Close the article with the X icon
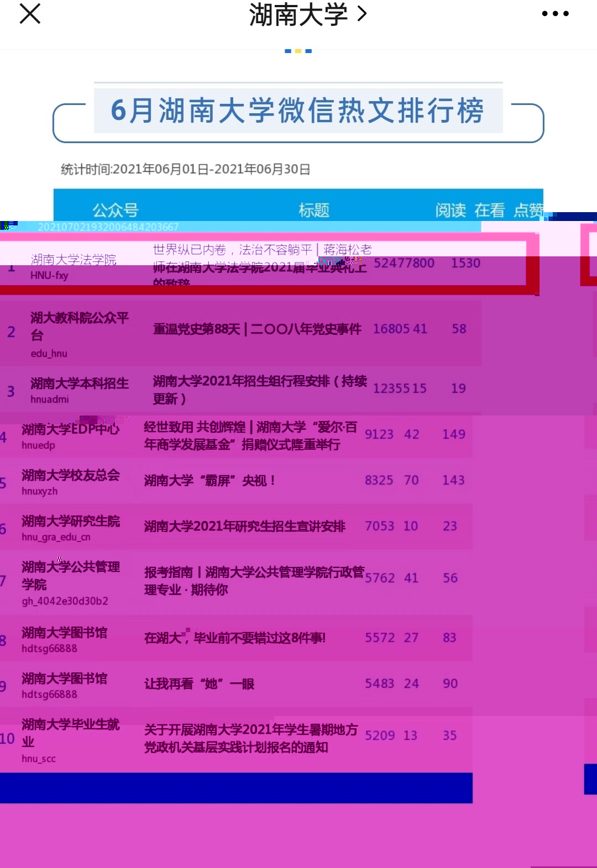Viewport: 597px width, 868px height. pyautogui.click(x=30, y=14)
